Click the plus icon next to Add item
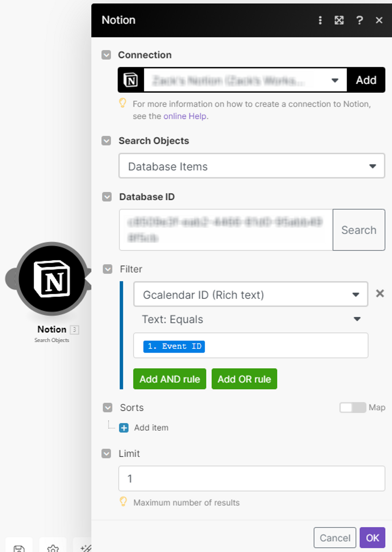This screenshot has width=392, height=552. (124, 428)
